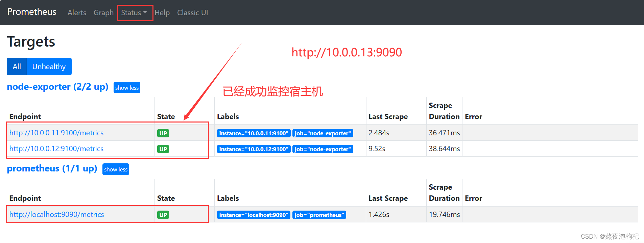Open the Status dropdown menu

coord(134,13)
